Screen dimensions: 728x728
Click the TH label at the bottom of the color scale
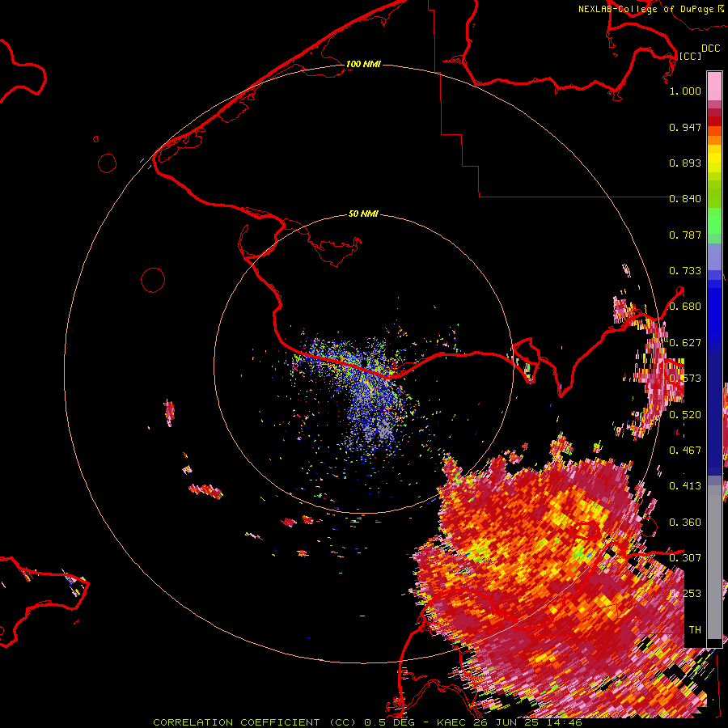695,630
